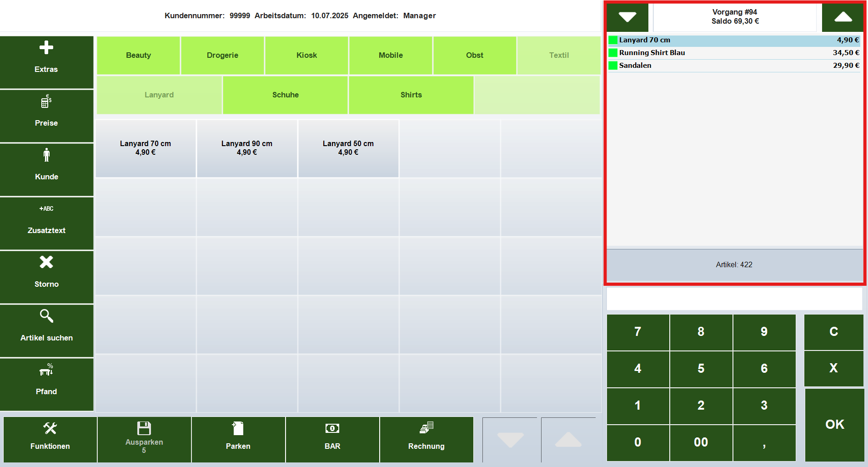Open Preise calculator icon
The width and height of the screenshot is (868, 467).
pos(46,102)
